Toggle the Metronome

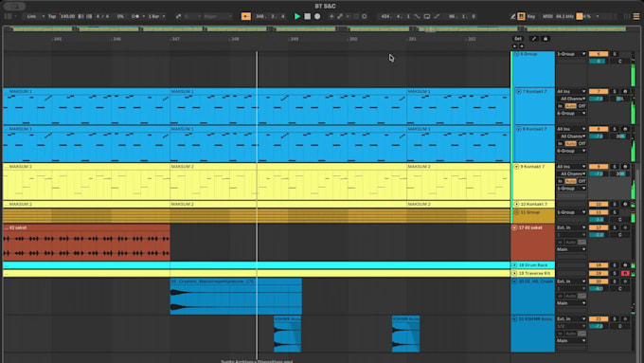pyautogui.click(x=135, y=16)
